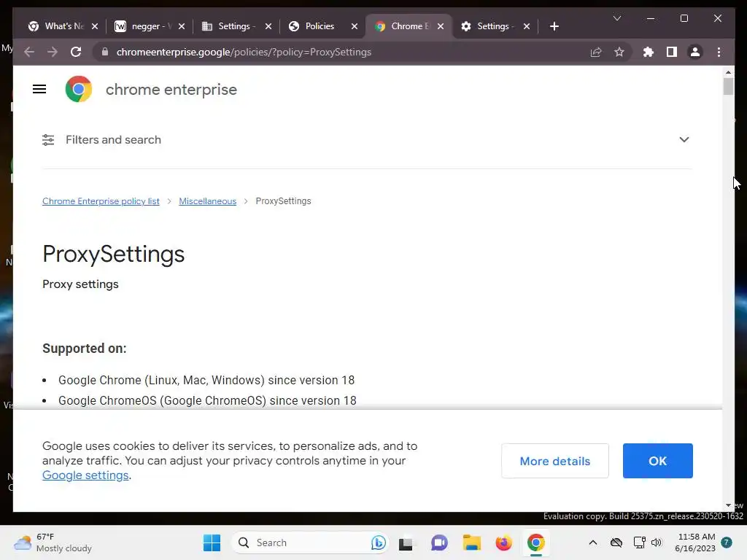The width and height of the screenshot is (747, 560).
Task: Close the Policies tab
Action: [355, 26]
